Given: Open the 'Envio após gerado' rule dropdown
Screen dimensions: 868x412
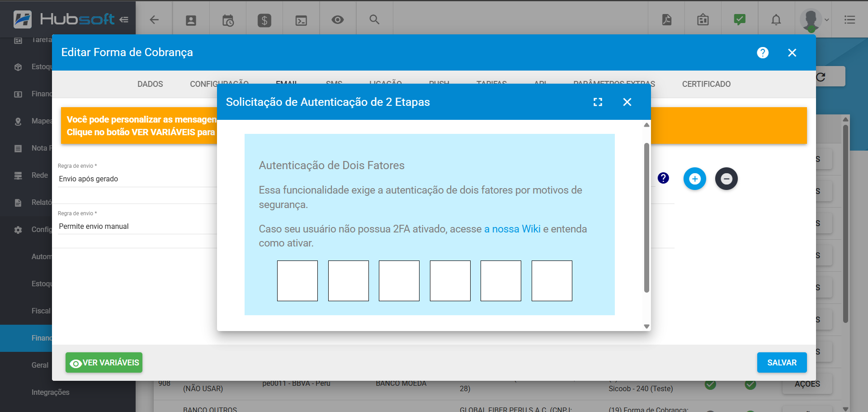Looking at the screenshot, I should [136, 179].
